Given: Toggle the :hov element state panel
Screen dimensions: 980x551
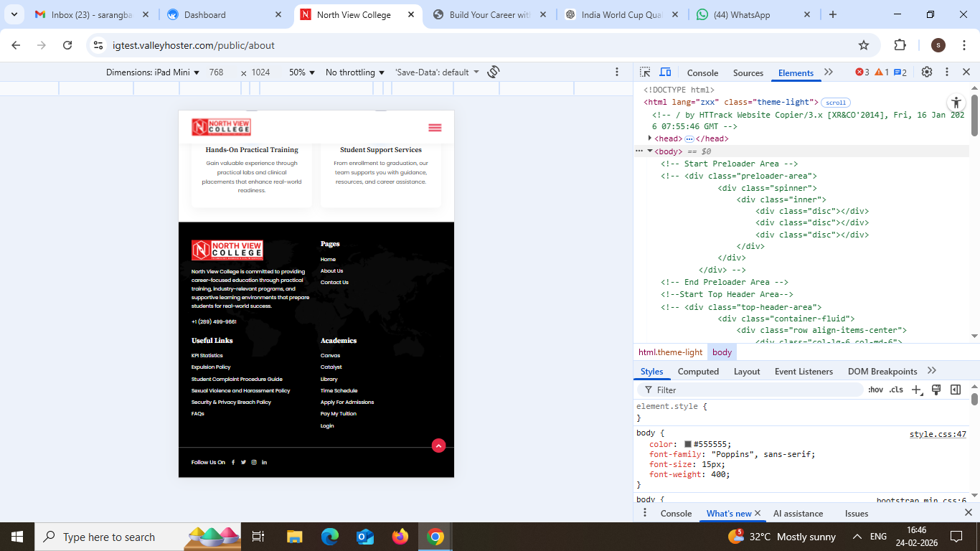Looking at the screenshot, I should point(875,390).
